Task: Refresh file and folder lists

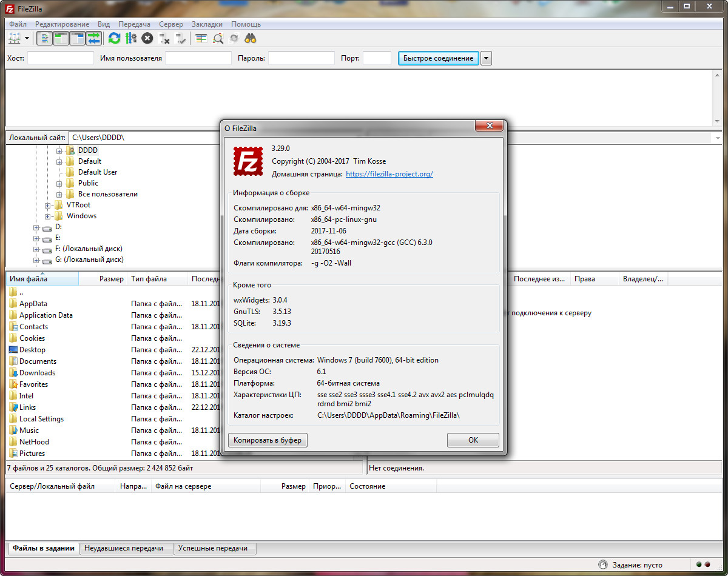Action: (114, 39)
